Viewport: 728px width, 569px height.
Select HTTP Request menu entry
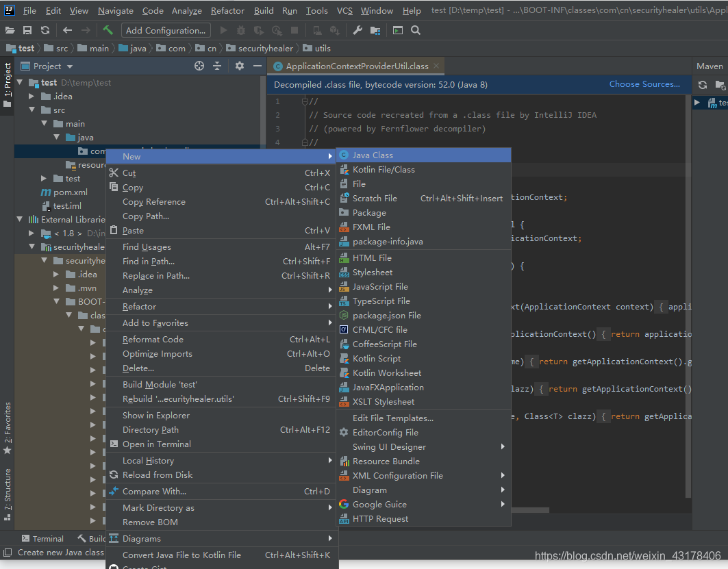coord(423,518)
